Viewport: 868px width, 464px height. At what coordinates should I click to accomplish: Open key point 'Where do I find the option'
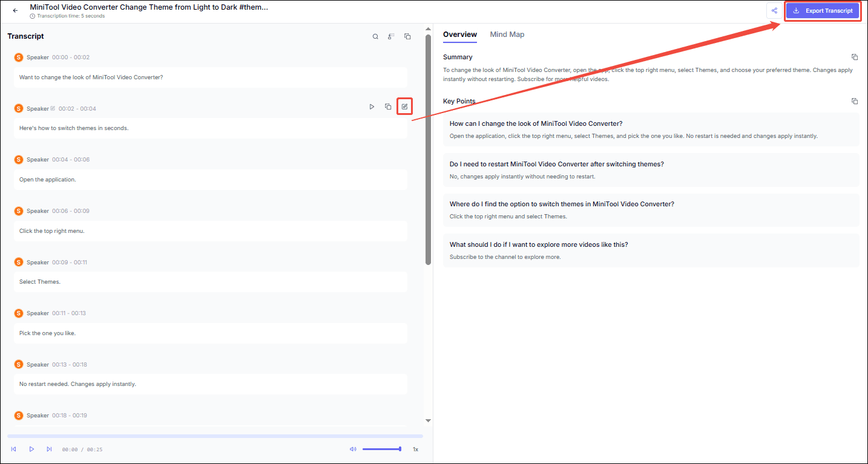coord(651,210)
